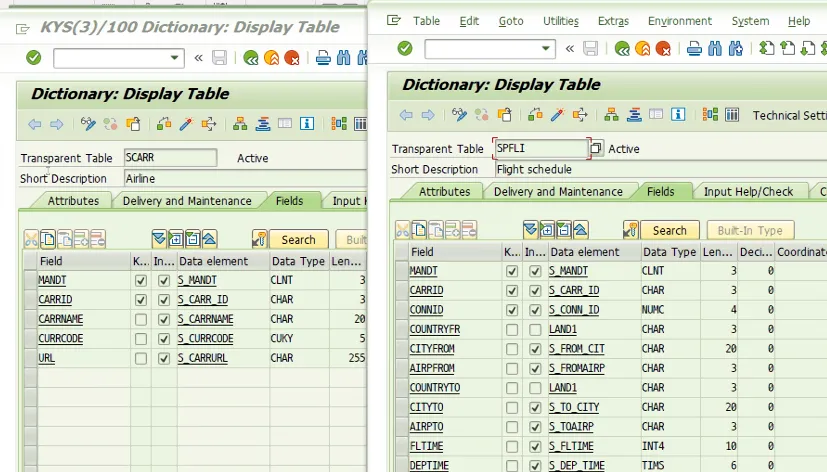Toggle Initial Values checkbox for CURRCODE in SCARR
The image size is (827, 472).
click(x=164, y=339)
